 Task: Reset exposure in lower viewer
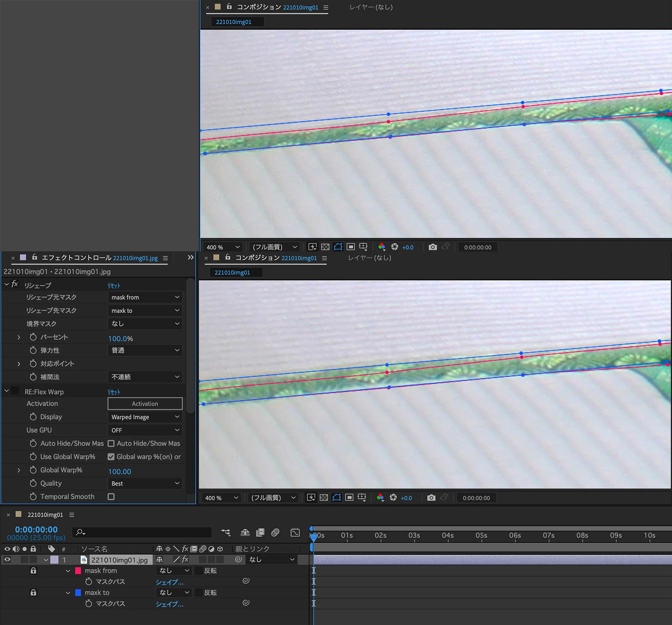tap(393, 497)
